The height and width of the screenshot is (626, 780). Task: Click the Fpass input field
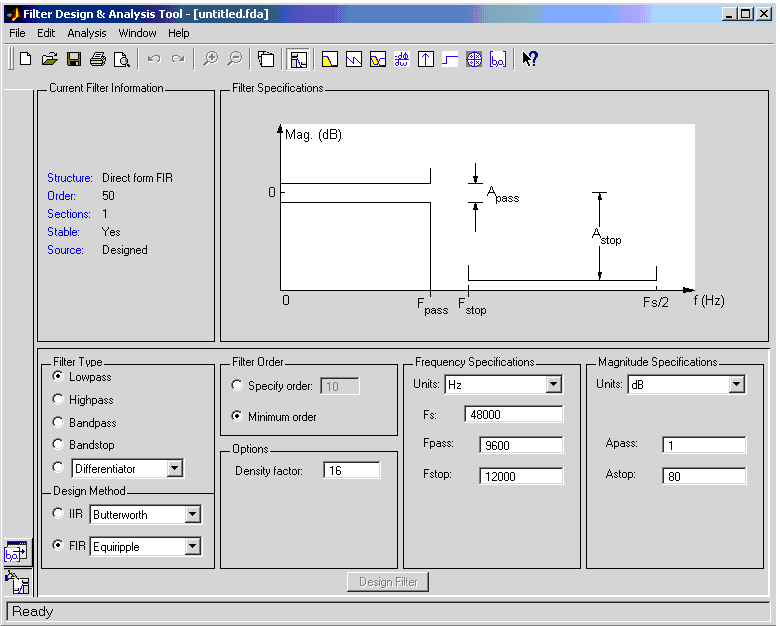point(521,446)
